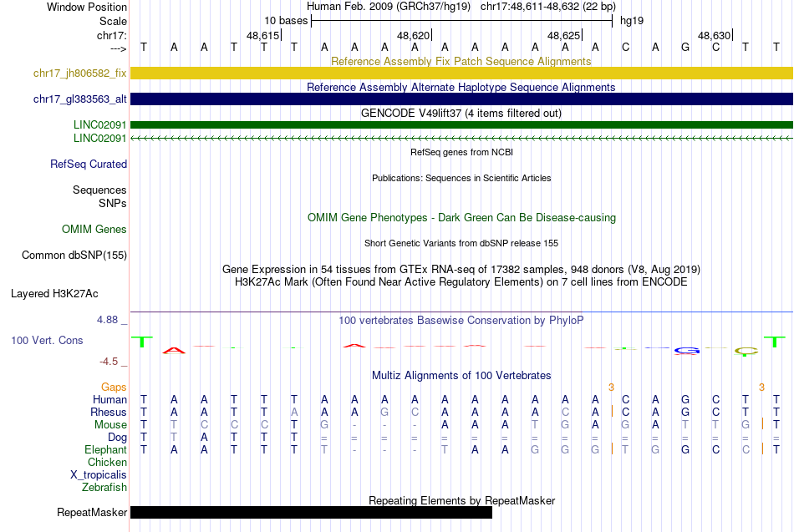The height and width of the screenshot is (532, 794).
Task: Open the OMIM Genes track label
Action: [94, 230]
